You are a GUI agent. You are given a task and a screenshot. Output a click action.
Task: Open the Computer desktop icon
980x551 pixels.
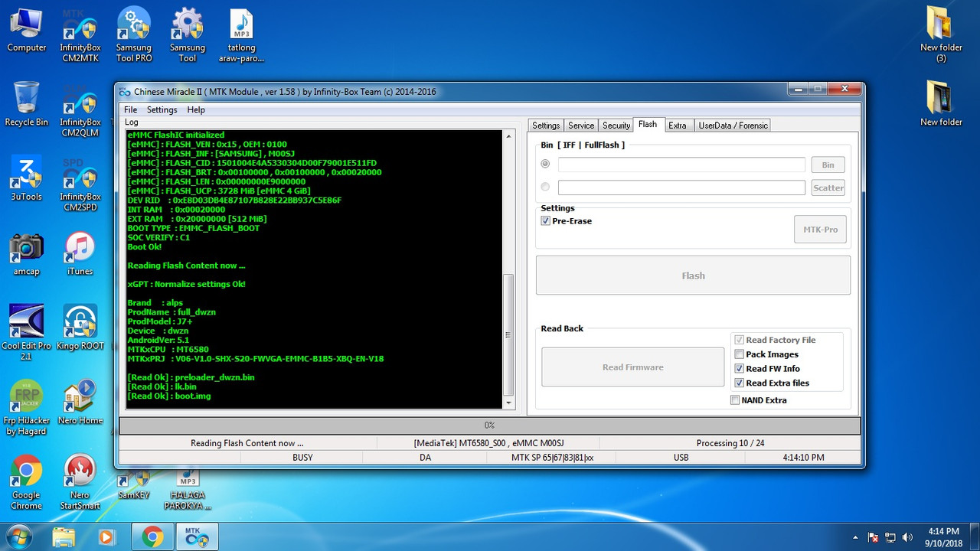(27, 31)
